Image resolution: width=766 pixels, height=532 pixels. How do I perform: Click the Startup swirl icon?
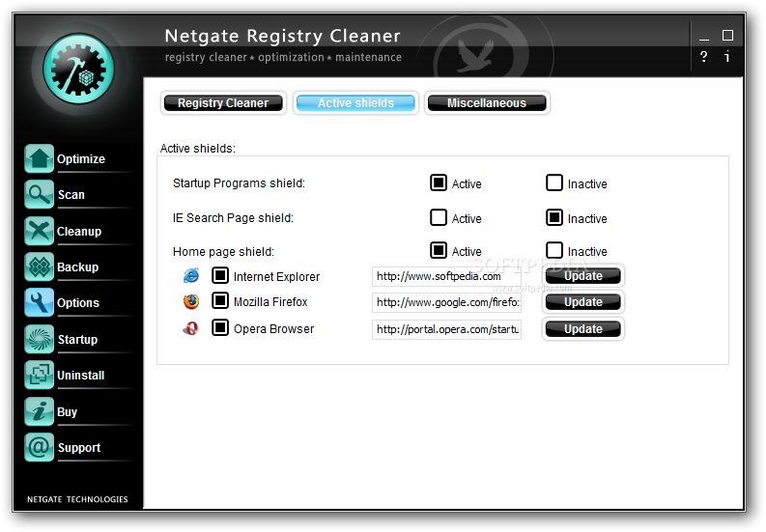[39, 339]
